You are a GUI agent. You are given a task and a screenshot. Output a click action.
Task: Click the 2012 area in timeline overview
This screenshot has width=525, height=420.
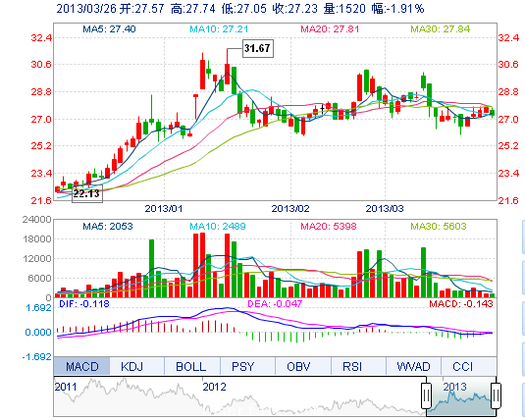point(214,387)
